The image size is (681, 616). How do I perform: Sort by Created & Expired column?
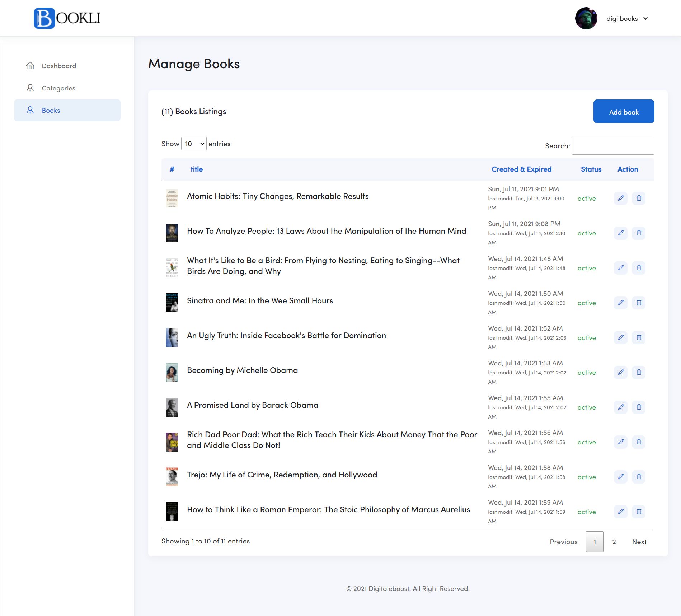click(521, 169)
